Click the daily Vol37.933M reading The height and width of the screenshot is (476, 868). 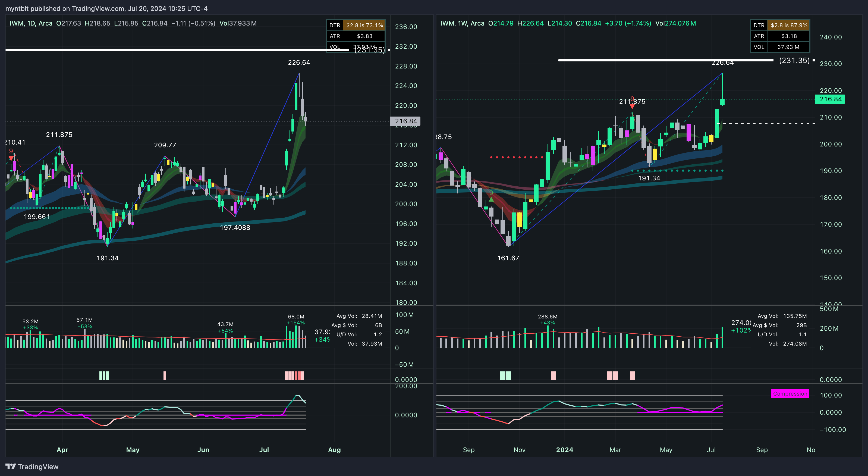[x=238, y=23]
